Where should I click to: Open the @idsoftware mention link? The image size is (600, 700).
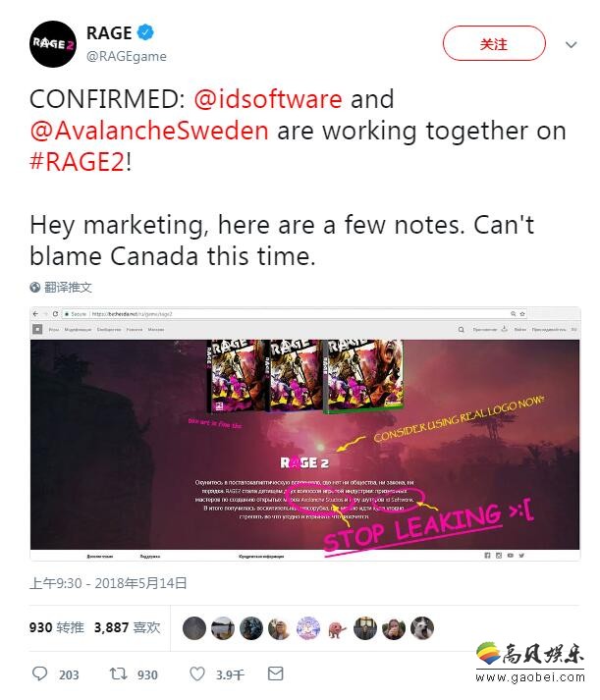(x=268, y=98)
